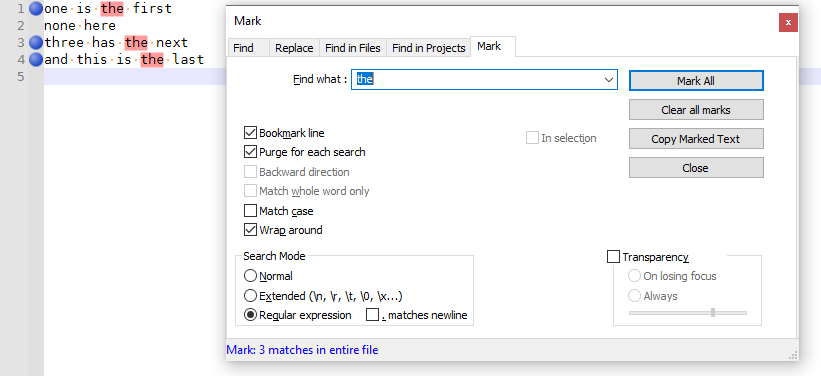Select Extended search mode radio
The image size is (821, 376).
(x=250, y=296)
